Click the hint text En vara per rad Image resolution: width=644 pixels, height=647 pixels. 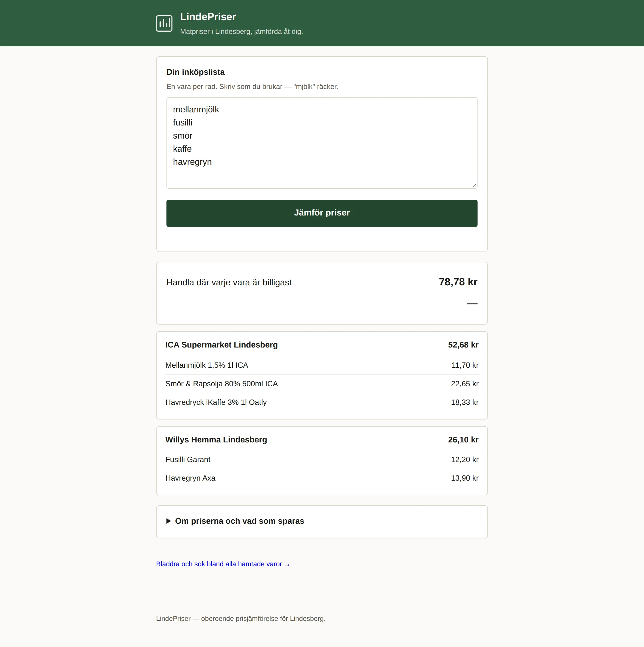(252, 87)
